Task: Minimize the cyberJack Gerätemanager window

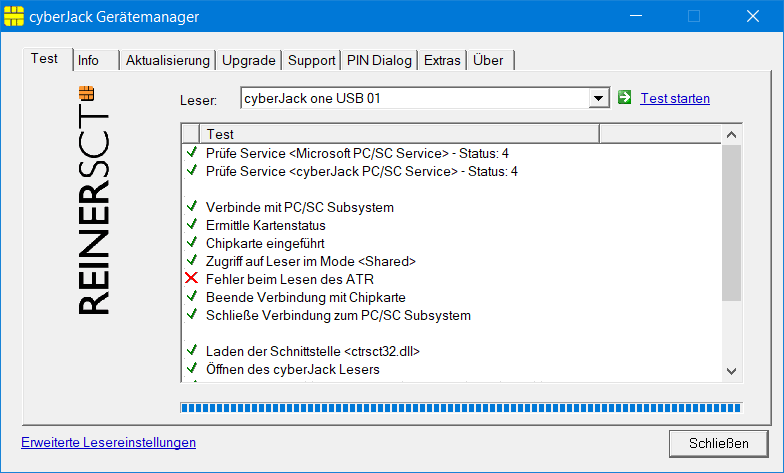Action: point(636,16)
